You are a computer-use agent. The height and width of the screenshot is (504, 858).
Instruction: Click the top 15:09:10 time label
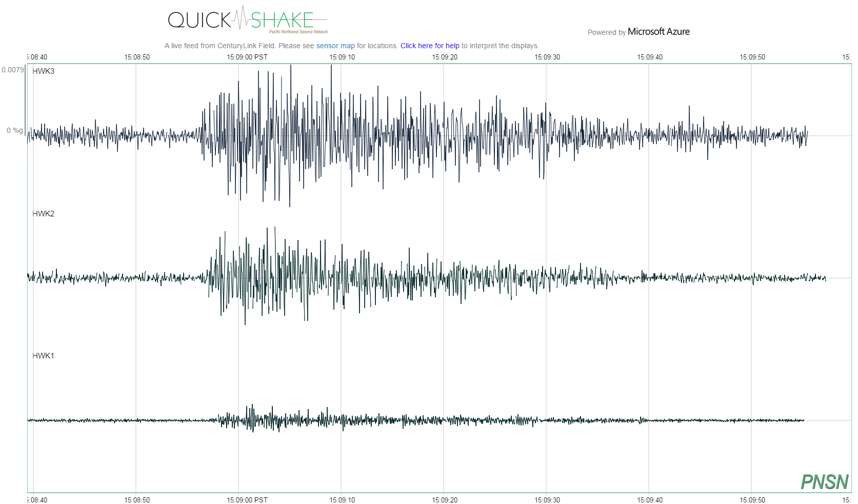(x=342, y=57)
